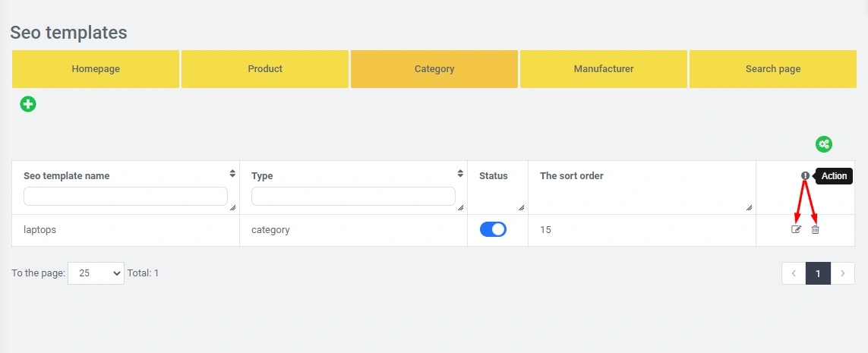The width and height of the screenshot is (868, 353).
Task: Switch to the Homepage tab
Action: click(x=96, y=69)
